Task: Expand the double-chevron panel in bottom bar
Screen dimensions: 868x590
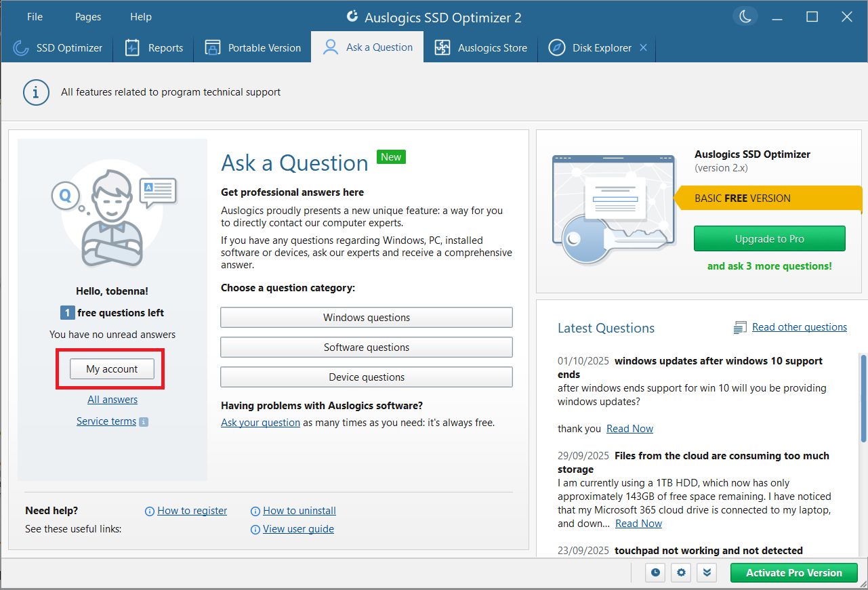Action: point(707,573)
